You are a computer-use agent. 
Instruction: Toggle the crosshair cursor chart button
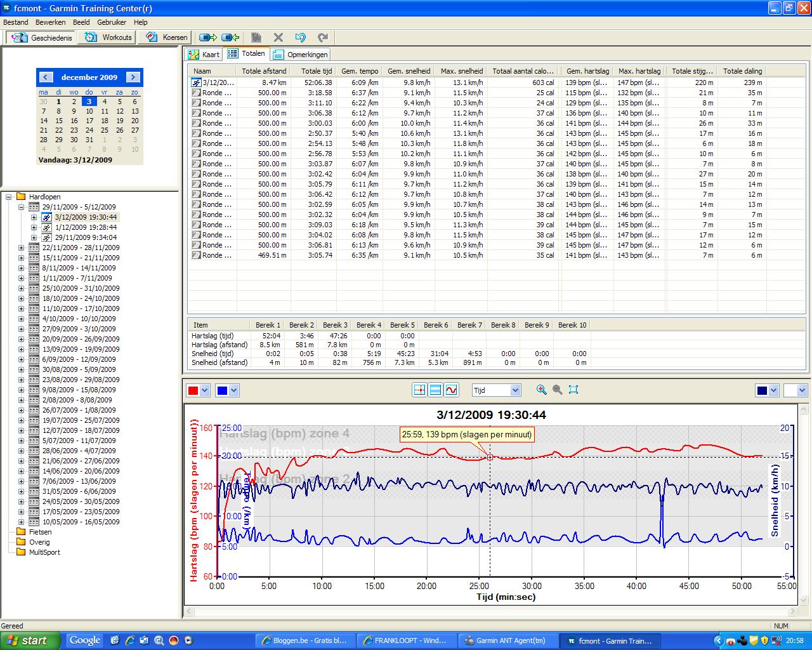tap(419, 390)
